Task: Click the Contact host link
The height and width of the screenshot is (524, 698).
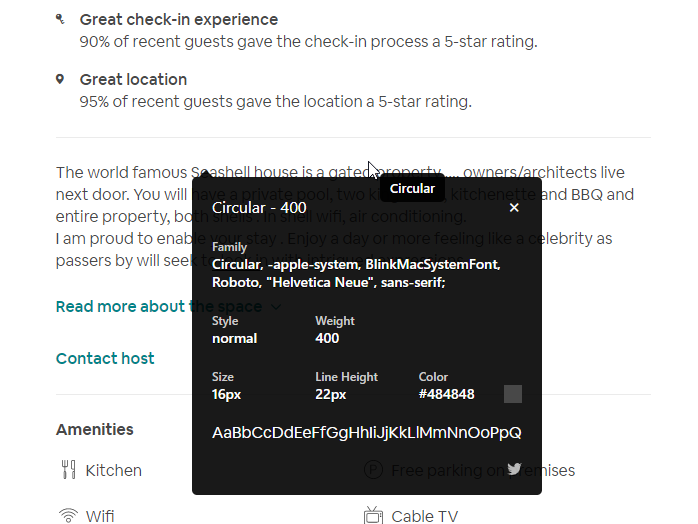Action: coord(105,358)
